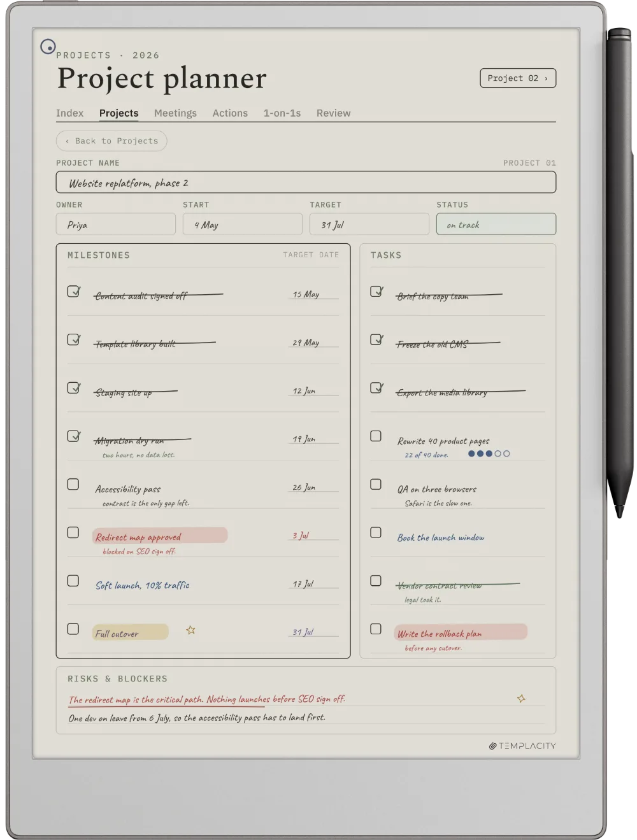Tap the Milestones section heading
The width and height of the screenshot is (637, 840).
tap(99, 255)
